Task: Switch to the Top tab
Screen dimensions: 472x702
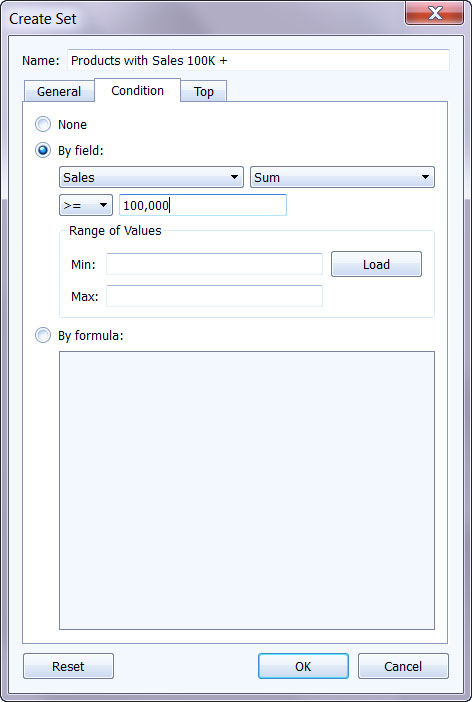Action: 204,91
